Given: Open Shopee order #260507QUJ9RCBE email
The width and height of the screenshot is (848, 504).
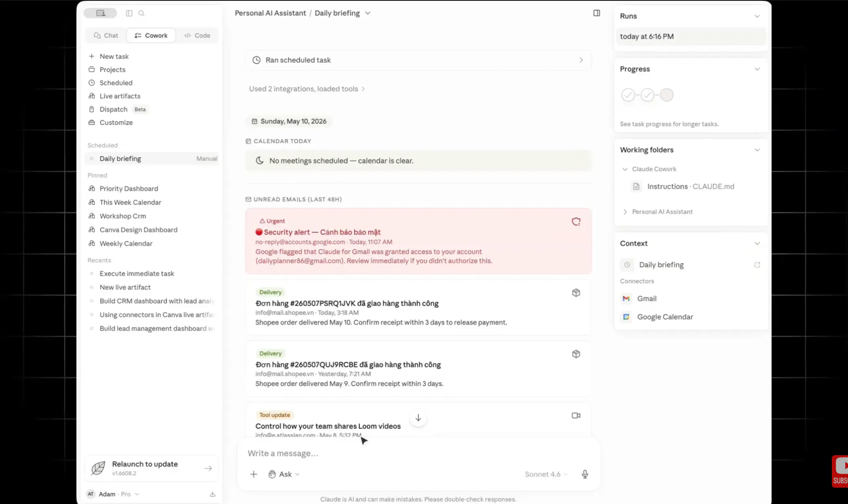Looking at the screenshot, I should click(418, 369).
